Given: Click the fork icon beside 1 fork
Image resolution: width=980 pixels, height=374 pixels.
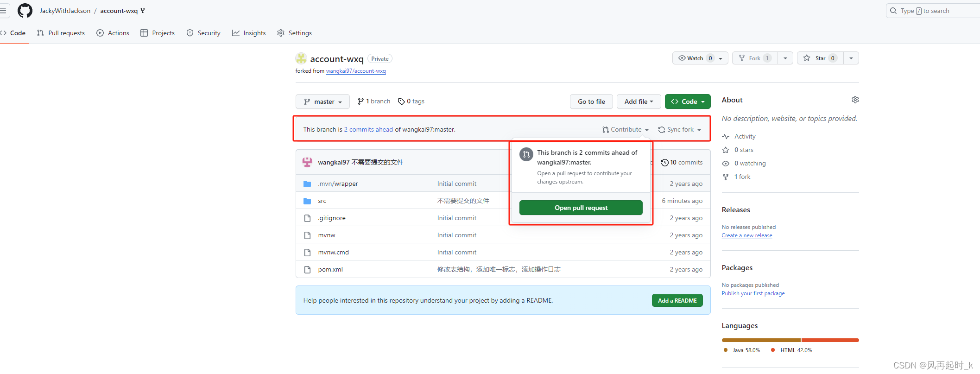Looking at the screenshot, I should (726, 177).
